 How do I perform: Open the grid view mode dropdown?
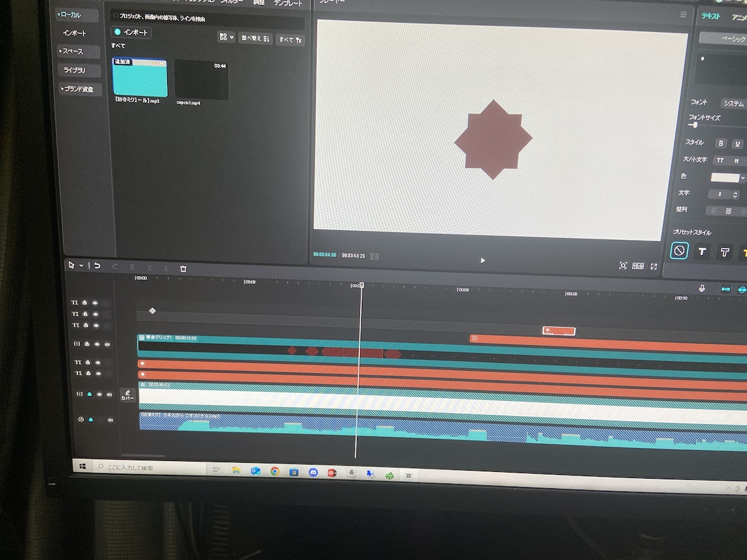pos(226,37)
